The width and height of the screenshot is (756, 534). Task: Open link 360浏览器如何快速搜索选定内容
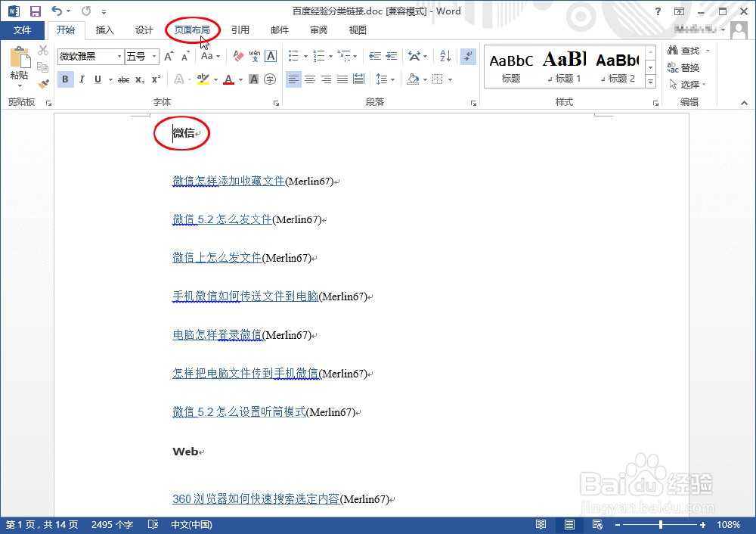(x=256, y=498)
